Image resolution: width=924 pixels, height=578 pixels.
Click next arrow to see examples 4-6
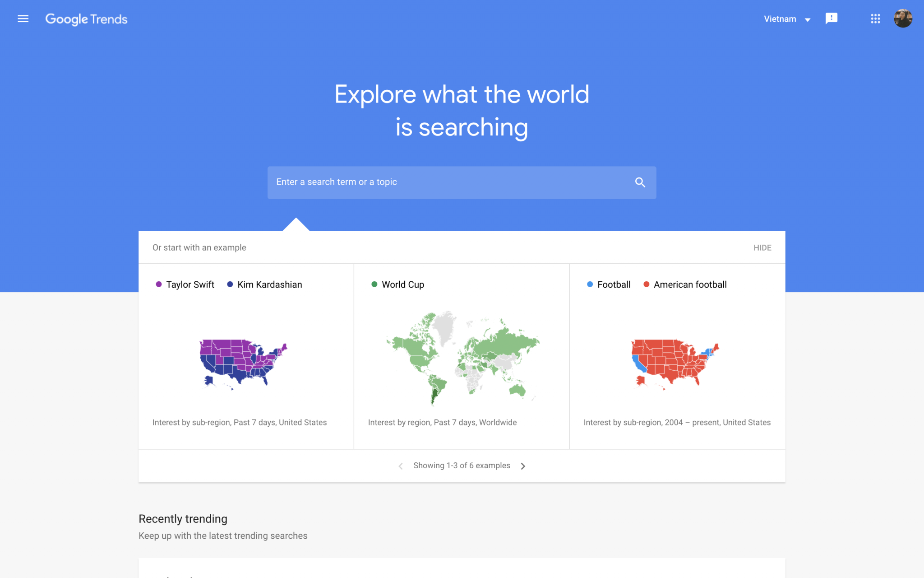523,466
